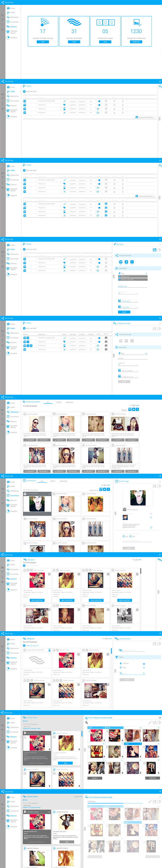Click the Stream feed list scrollbar beside blue ADD
Image resolution: width=162 pixels, height=868 pixels.
coord(82,734)
